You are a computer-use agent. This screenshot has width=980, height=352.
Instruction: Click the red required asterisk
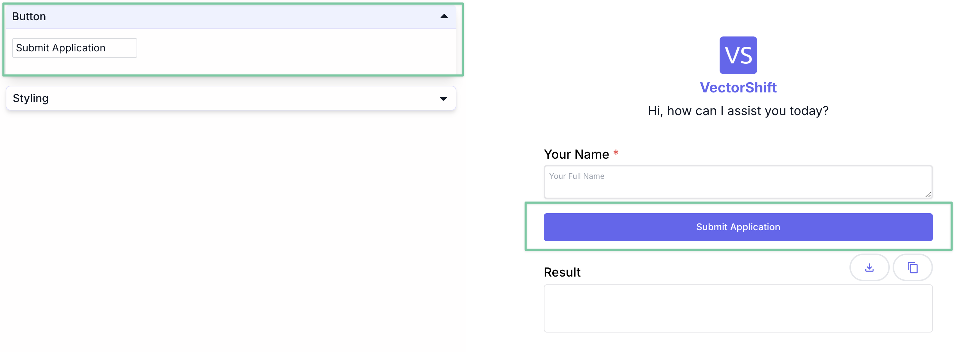click(616, 153)
